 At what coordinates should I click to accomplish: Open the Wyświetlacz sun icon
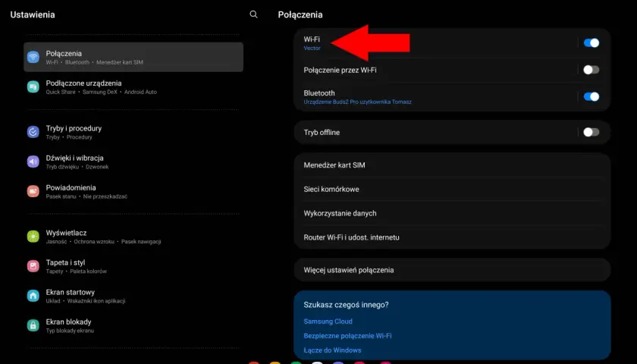[x=33, y=236]
